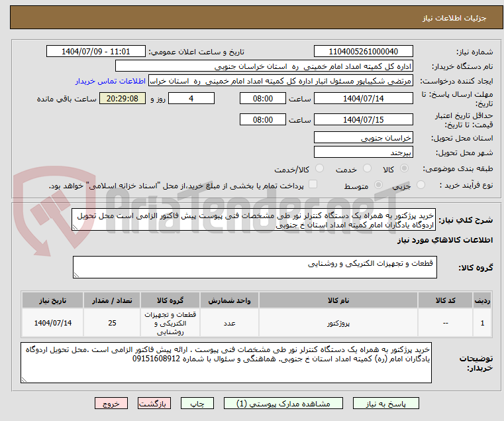Click the response deadline hour 08:00 field
Image resolution: width=504 pixels, height=421 pixels.
263,99
